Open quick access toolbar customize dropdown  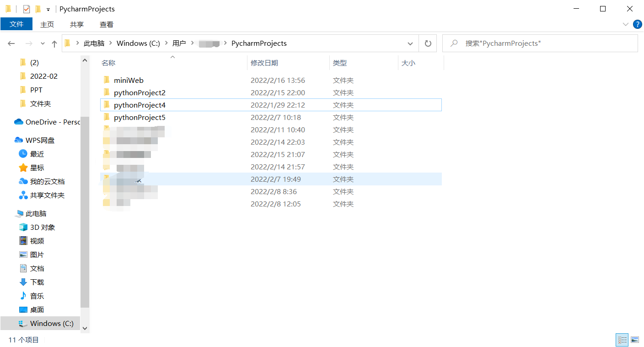pyautogui.click(x=48, y=9)
